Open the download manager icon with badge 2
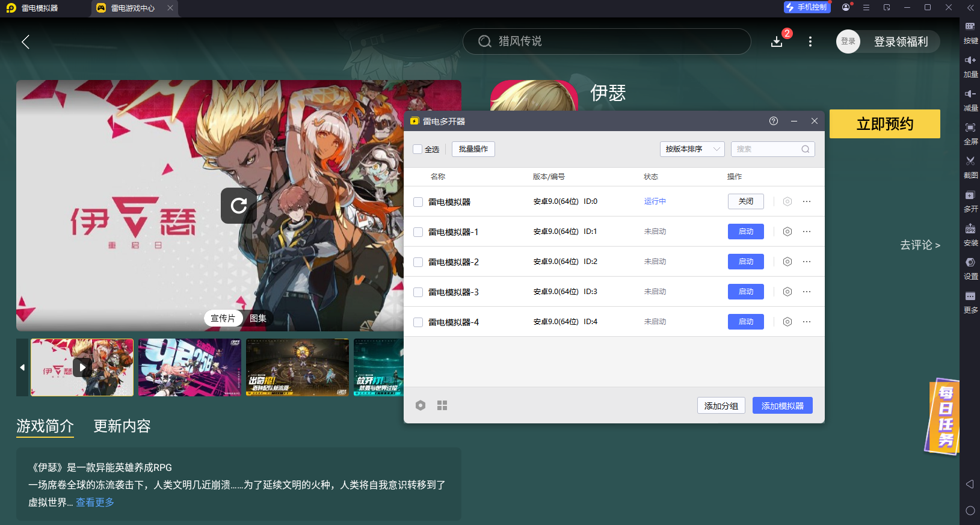The width and height of the screenshot is (980, 525). (777, 41)
